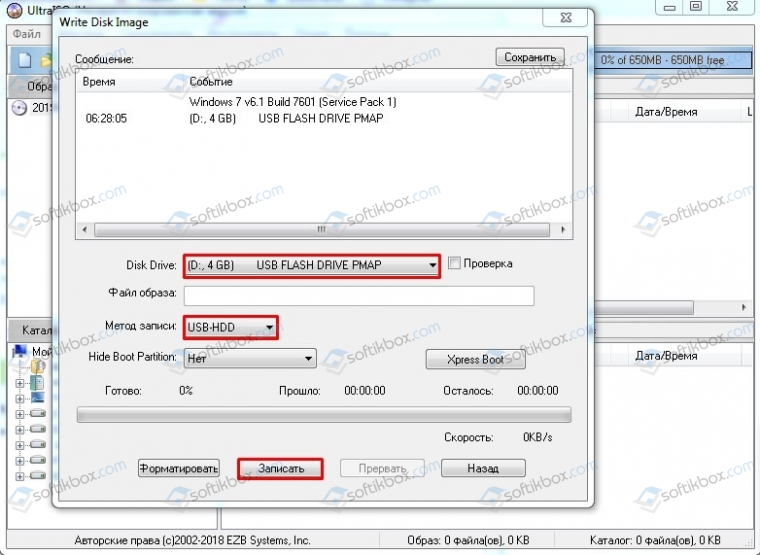Click the Записать write button

[281, 469]
